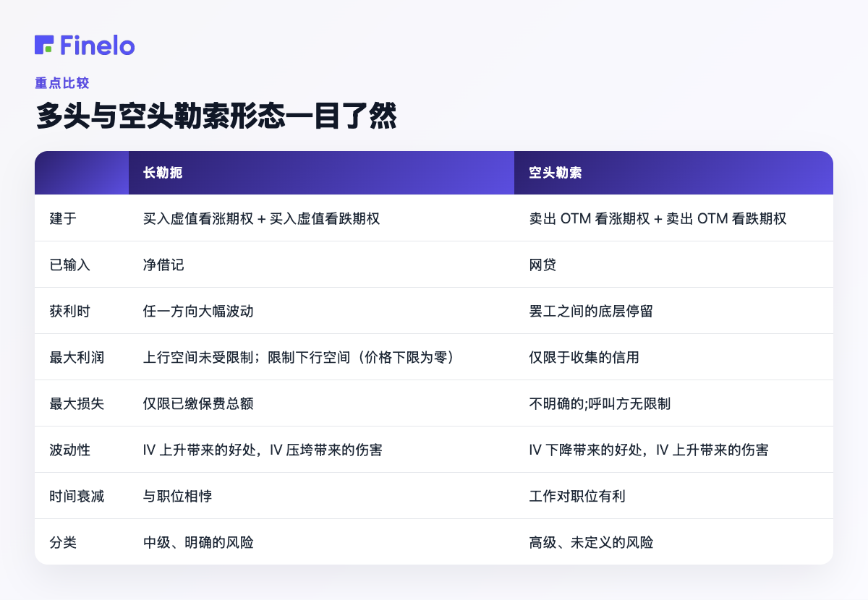Click the '长勒扼' column header
The width and height of the screenshot is (868, 600).
[x=163, y=173]
